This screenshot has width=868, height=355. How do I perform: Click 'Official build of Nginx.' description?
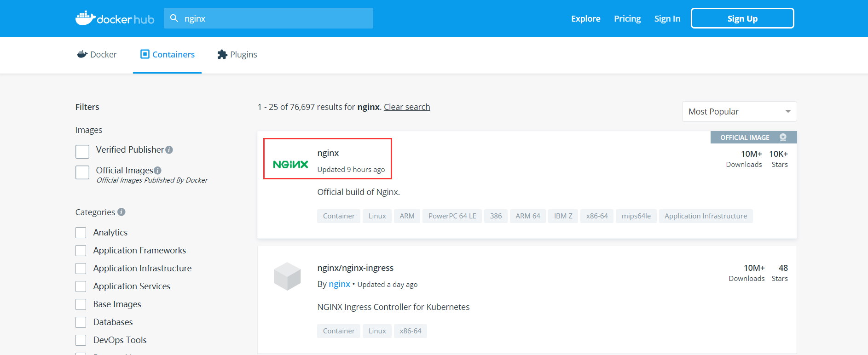tap(359, 192)
